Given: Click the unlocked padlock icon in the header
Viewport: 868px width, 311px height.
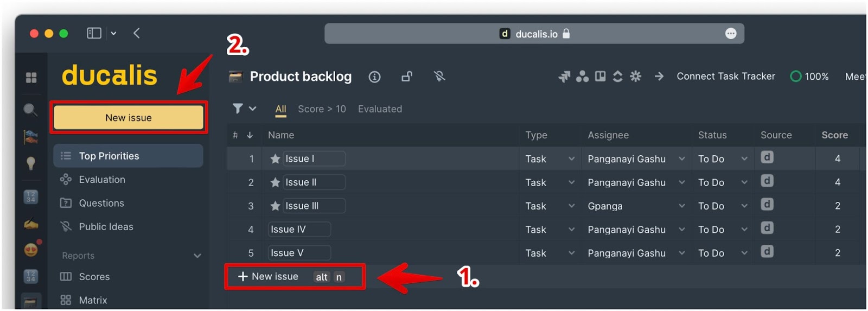Looking at the screenshot, I should 407,77.
